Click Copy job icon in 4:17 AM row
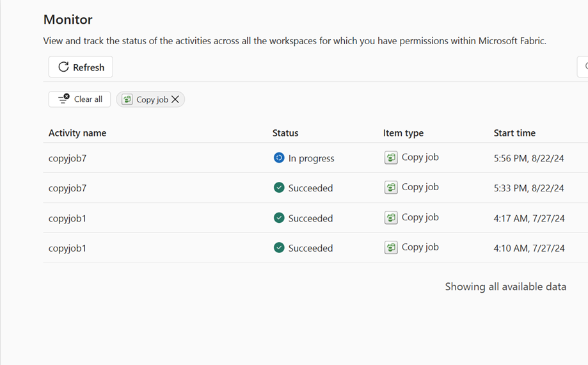 (391, 218)
